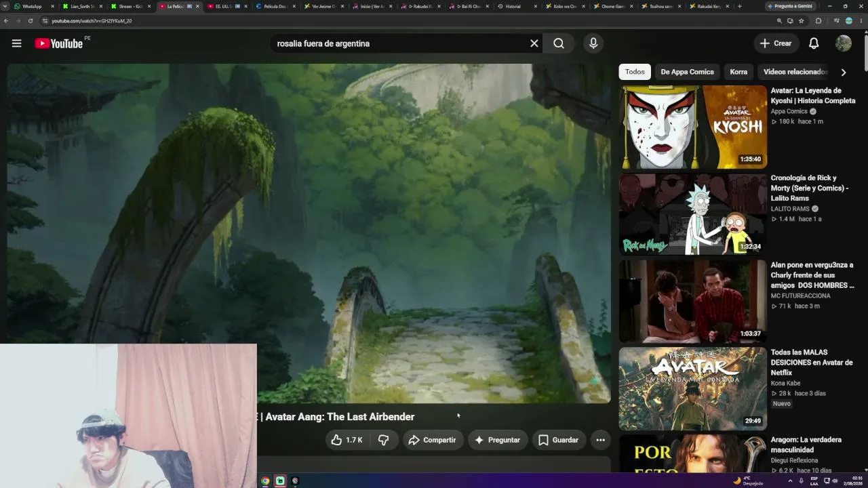
Task: Open title 'Cronología de Rick y Morty'
Action: (810, 188)
